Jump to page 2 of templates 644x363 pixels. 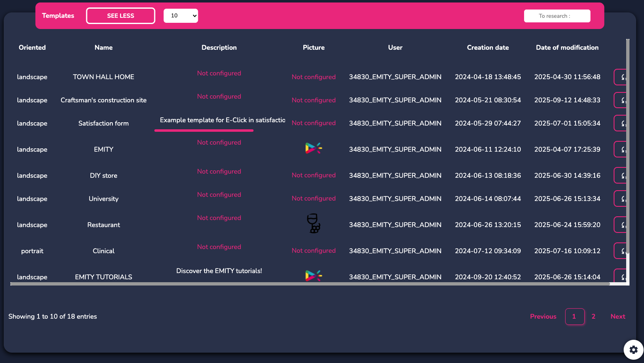(593, 317)
